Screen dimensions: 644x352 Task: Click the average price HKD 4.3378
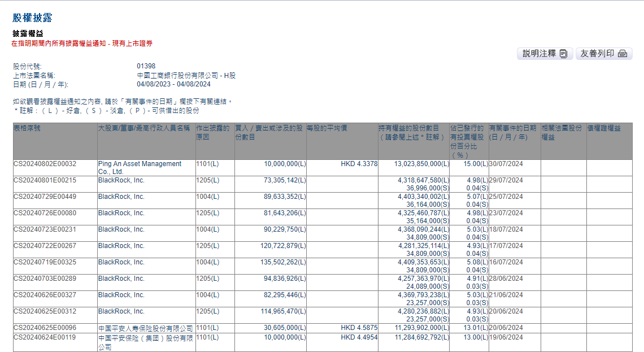coord(359,164)
